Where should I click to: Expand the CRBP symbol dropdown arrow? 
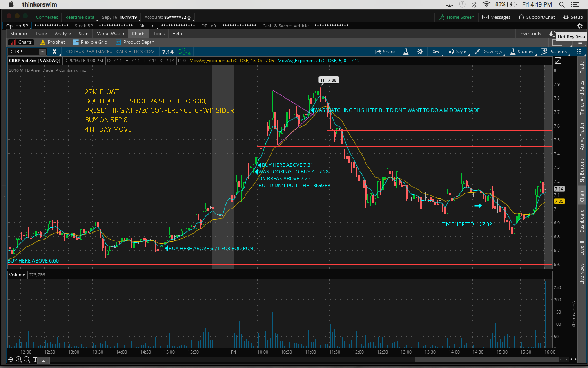click(x=42, y=52)
